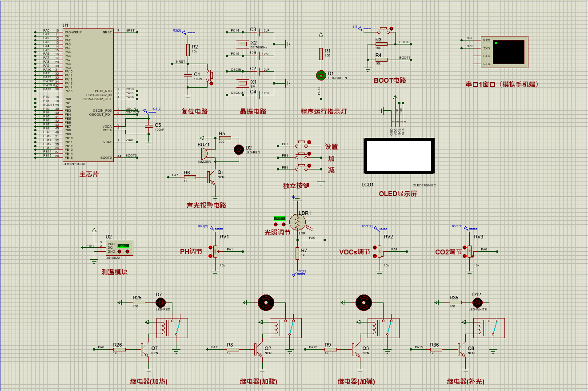588x391 pixels.
Task: Toggle the PB8 加 push button
Action: click(x=302, y=155)
